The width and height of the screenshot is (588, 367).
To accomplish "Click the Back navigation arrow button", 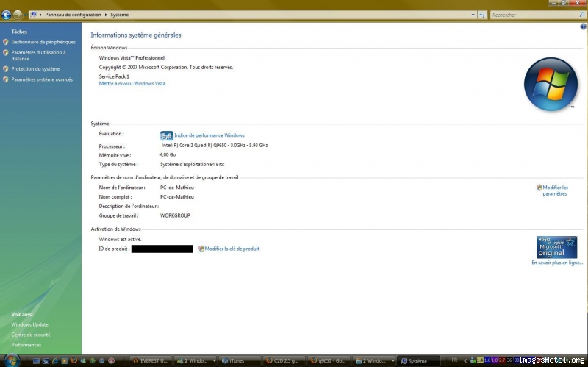I will click(x=7, y=15).
